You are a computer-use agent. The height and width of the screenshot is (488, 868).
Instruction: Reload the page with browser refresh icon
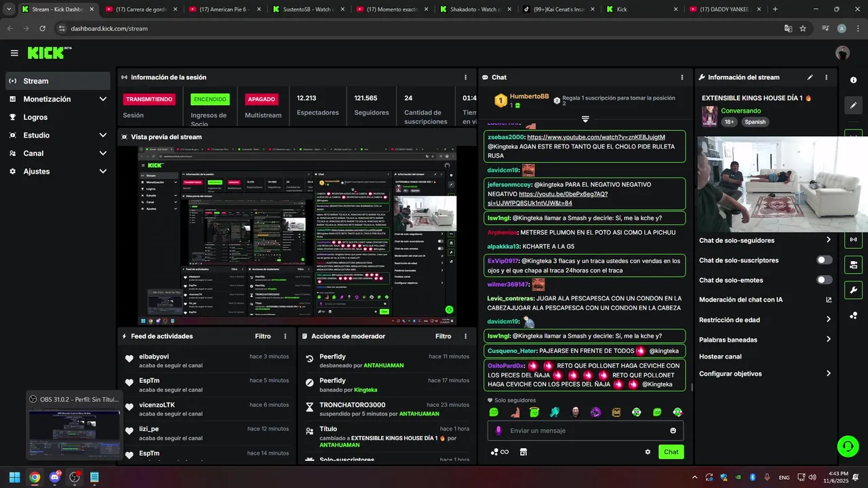pyautogui.click(x=43, y=28)
